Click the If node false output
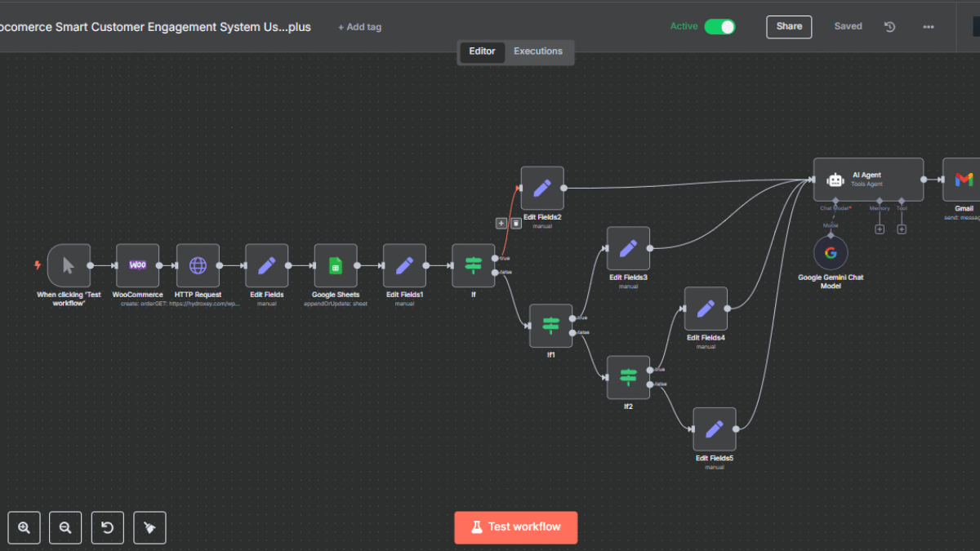This screenshot has width=980, height=551. [495, 273]
